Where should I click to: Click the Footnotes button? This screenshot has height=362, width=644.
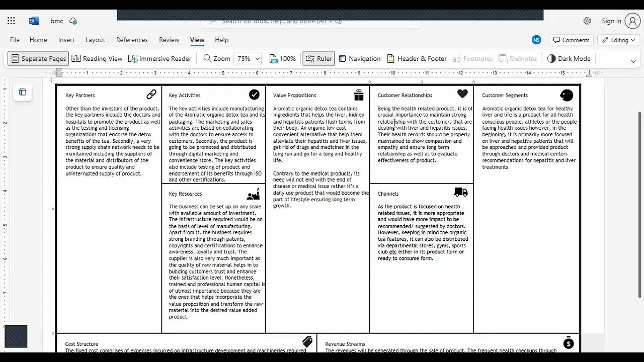tap(472, 59)
